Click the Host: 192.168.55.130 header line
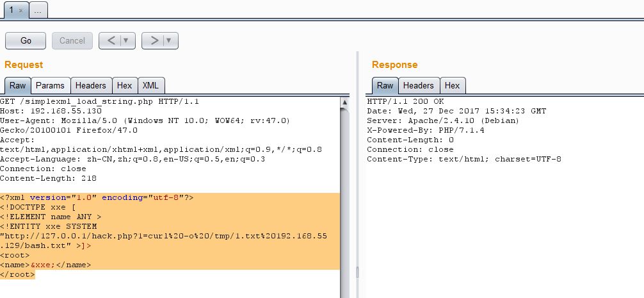The height and width of the screenshot is (298, 644). (51, 111)
